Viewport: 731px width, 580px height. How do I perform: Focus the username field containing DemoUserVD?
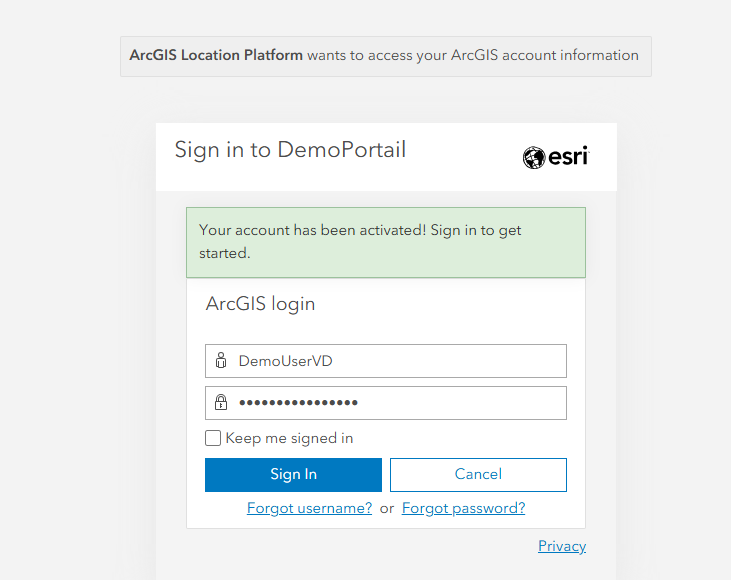[400, 361]
